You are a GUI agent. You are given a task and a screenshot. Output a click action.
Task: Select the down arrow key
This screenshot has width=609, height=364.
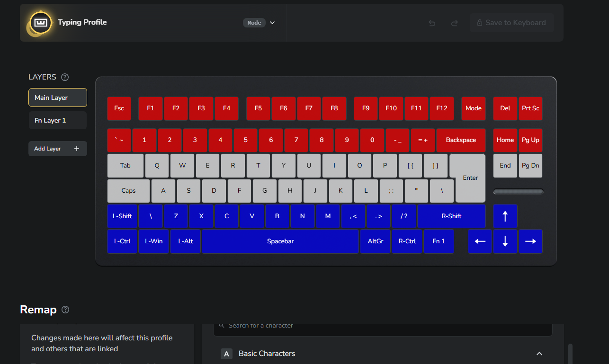pos(505,241)
